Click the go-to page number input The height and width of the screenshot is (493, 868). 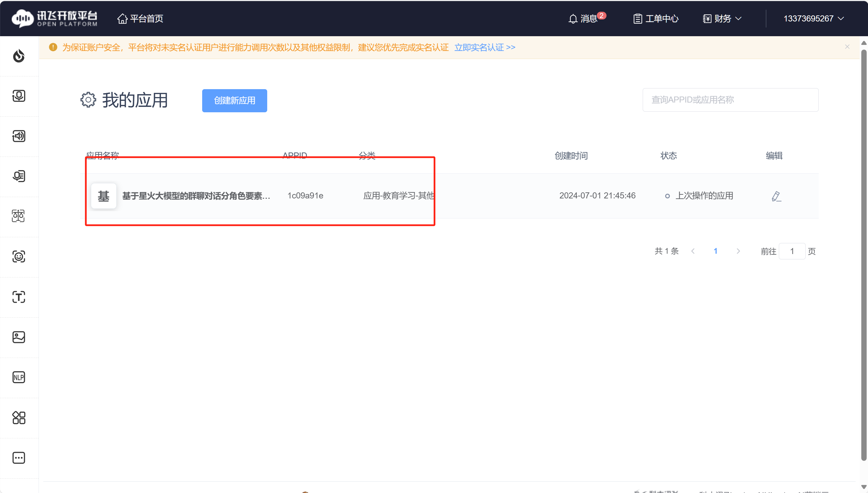[792, 251]
